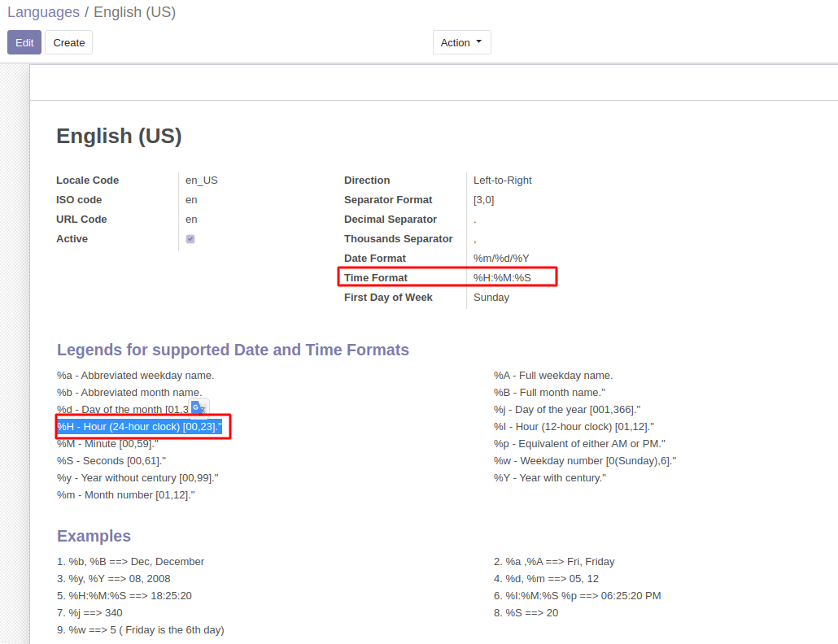Image resolution: width=838 pixels, height=644 pixels.
Task: Click example 9 about Friday 6th day
Action: coord(141,630)
